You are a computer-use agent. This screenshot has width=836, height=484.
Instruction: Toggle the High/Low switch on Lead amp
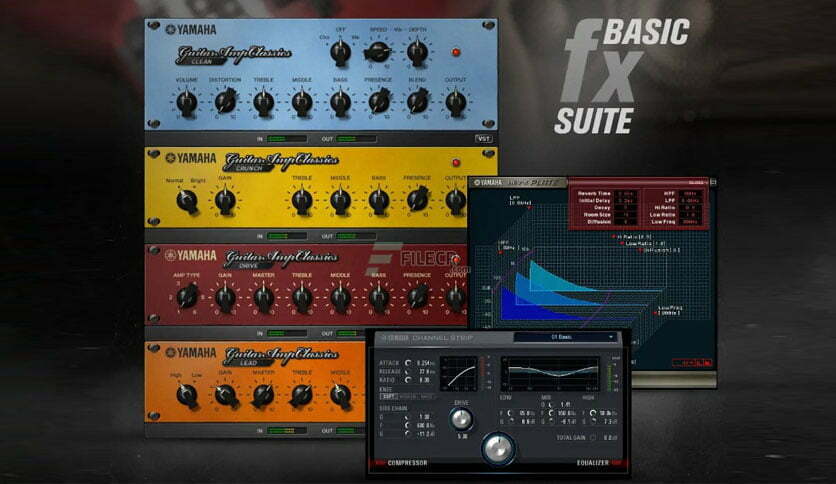[x=186, y=395]
